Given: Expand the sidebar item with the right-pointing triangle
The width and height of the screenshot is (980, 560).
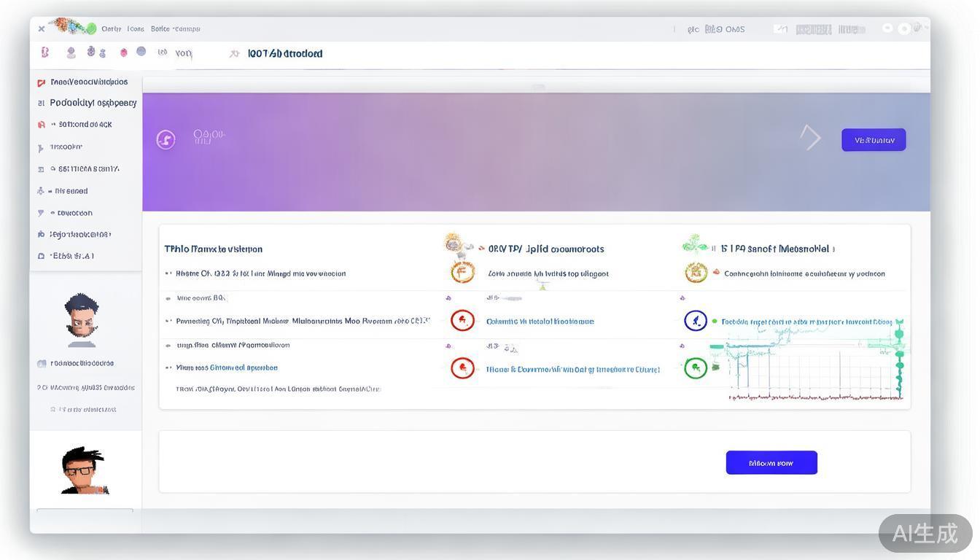Looking at the screenshot, I should click(41, 147).
